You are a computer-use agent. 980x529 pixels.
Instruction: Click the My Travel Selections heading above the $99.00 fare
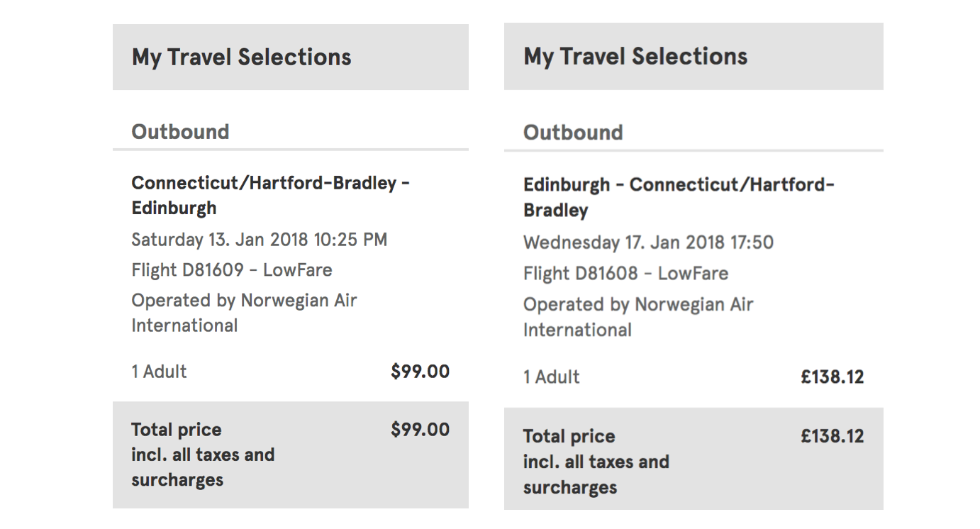pos(241,57)
